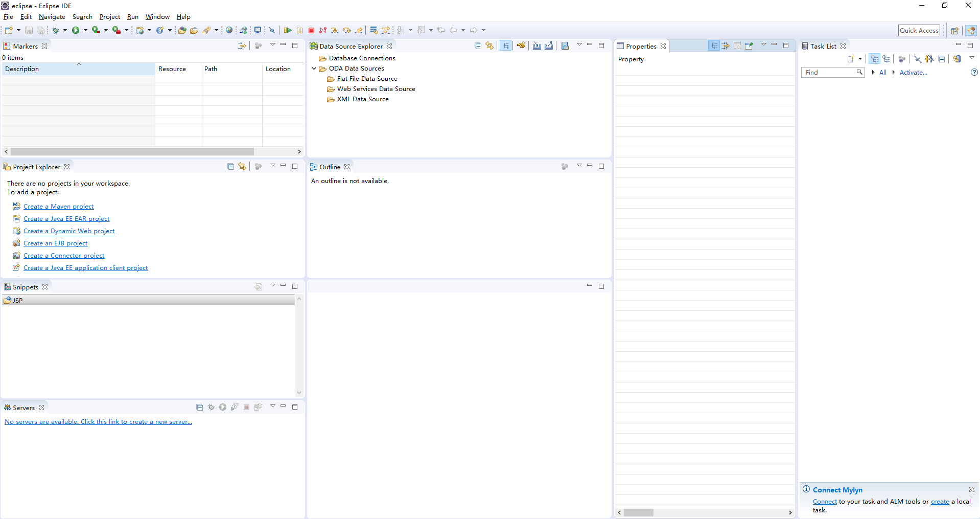Click Restore Default Value icon in Properties
The height and width of the screenshot is (519, 980).
737,46
